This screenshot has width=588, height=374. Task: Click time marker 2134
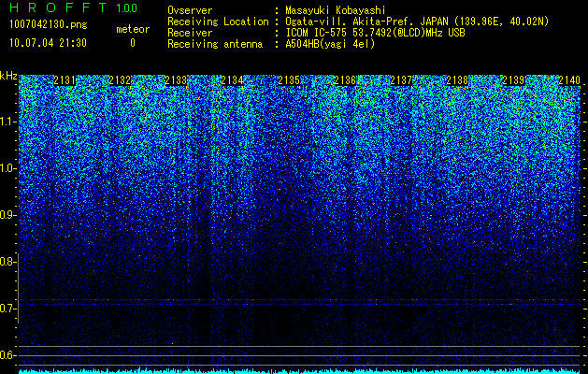[x=233, y=80]
